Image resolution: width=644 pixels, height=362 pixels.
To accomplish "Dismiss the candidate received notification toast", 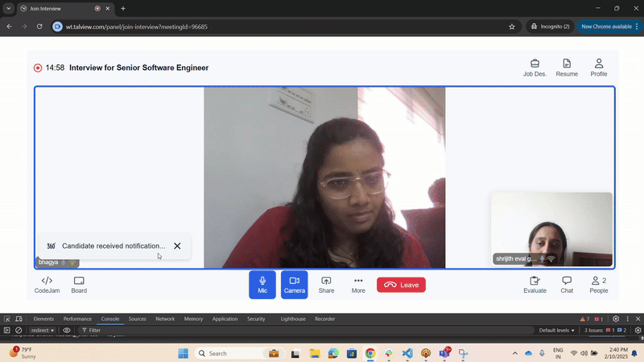I will point(177,246).
